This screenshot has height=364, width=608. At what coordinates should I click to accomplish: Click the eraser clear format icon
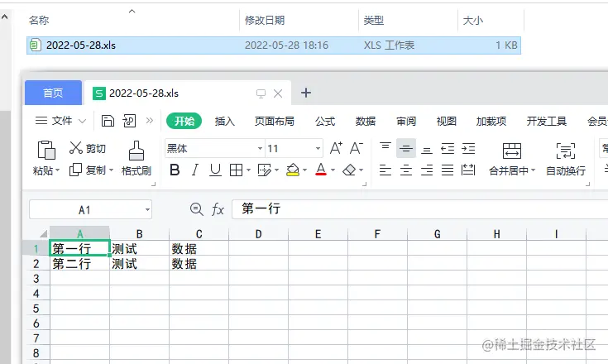click(349, 170)
